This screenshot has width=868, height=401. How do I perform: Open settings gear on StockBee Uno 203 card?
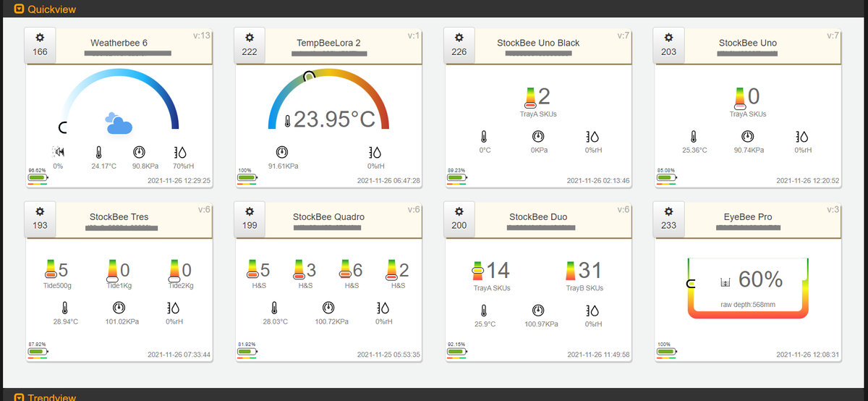668,38
